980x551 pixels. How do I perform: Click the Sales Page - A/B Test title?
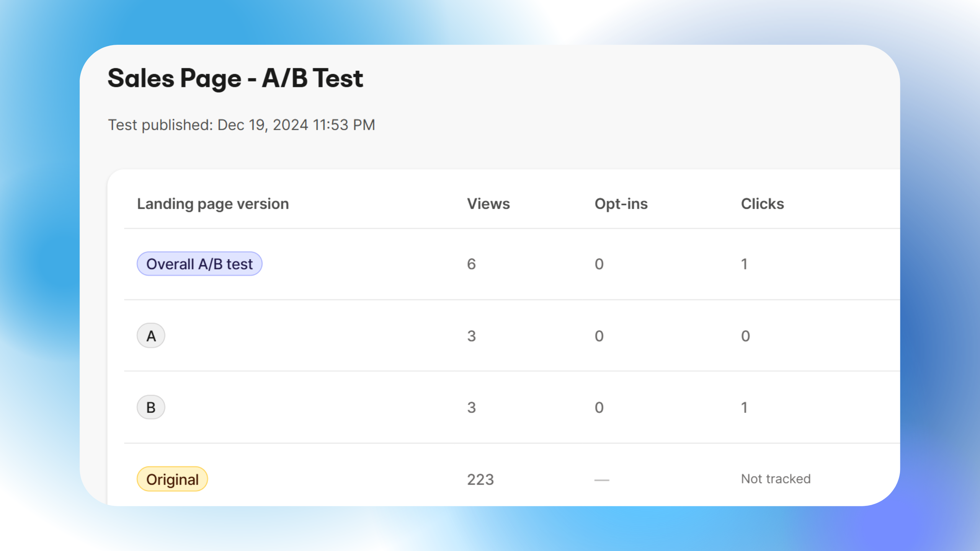click(235, 78)
